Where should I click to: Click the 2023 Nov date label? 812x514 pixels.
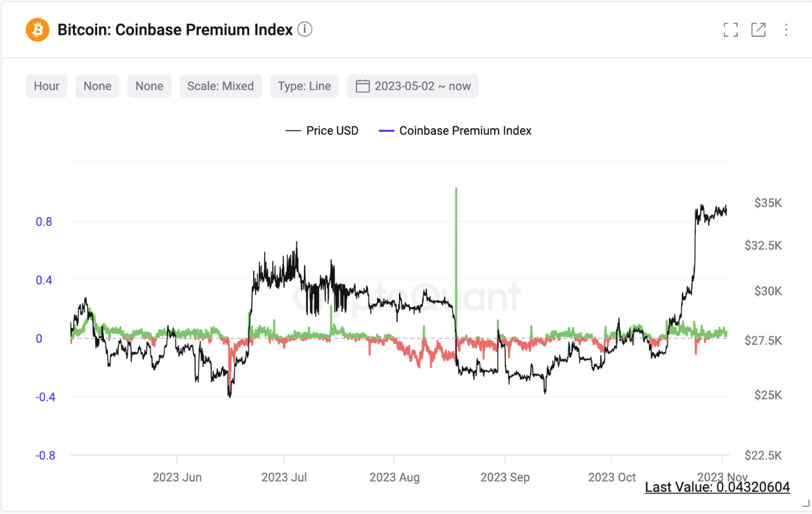(x=723, y=477)
